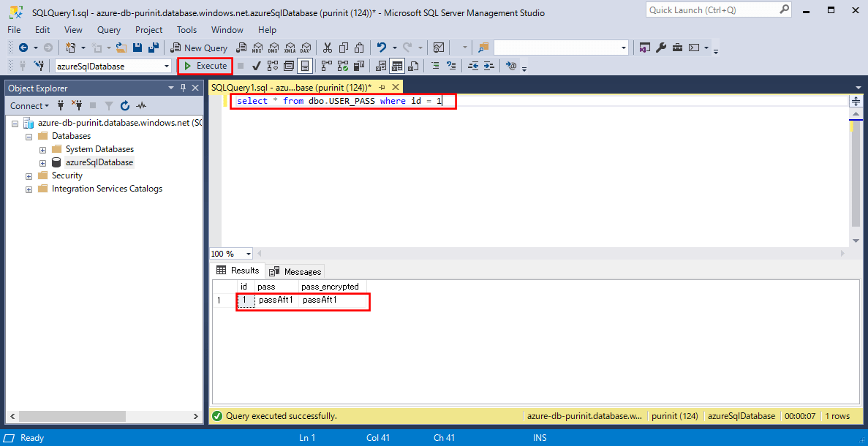Click the Display Estimated Execution Plan icon

click(x=272, y=67)
